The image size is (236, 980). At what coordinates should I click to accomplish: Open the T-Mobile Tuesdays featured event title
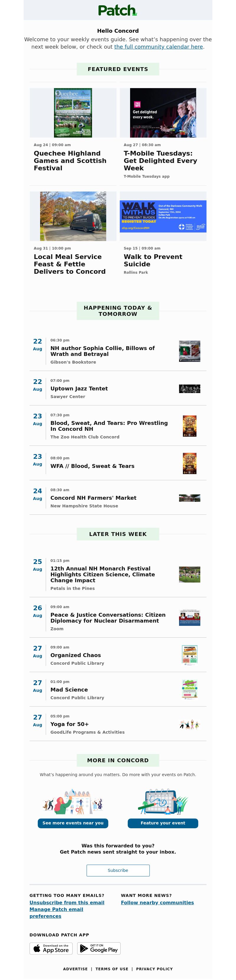160,161
